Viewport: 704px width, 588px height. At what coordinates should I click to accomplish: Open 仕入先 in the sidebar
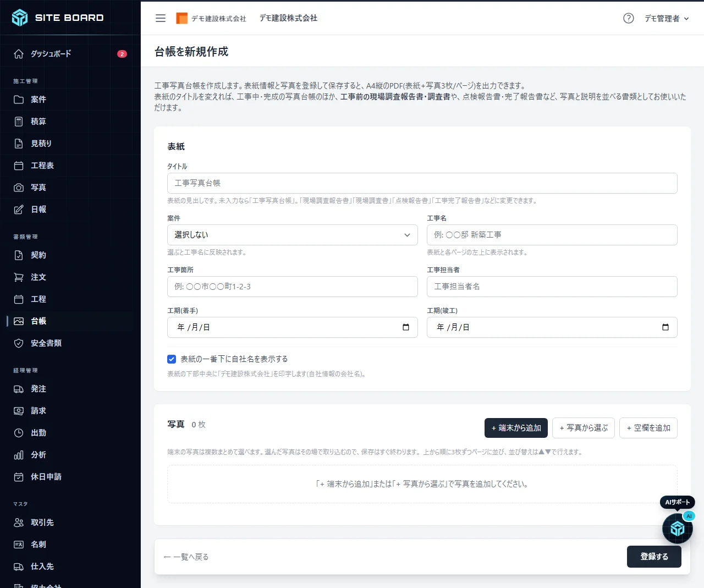[x=70, y=567]
